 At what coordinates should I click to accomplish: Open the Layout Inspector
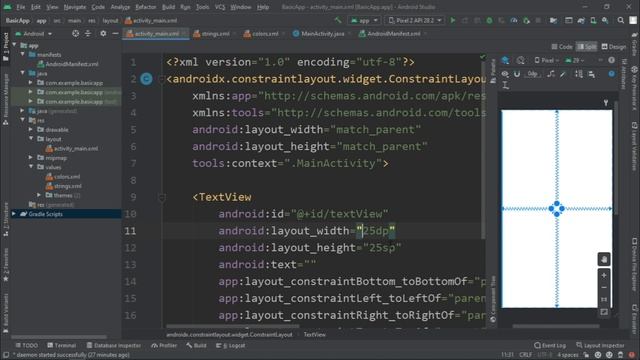pyautogui.click(x=600, y=345)
